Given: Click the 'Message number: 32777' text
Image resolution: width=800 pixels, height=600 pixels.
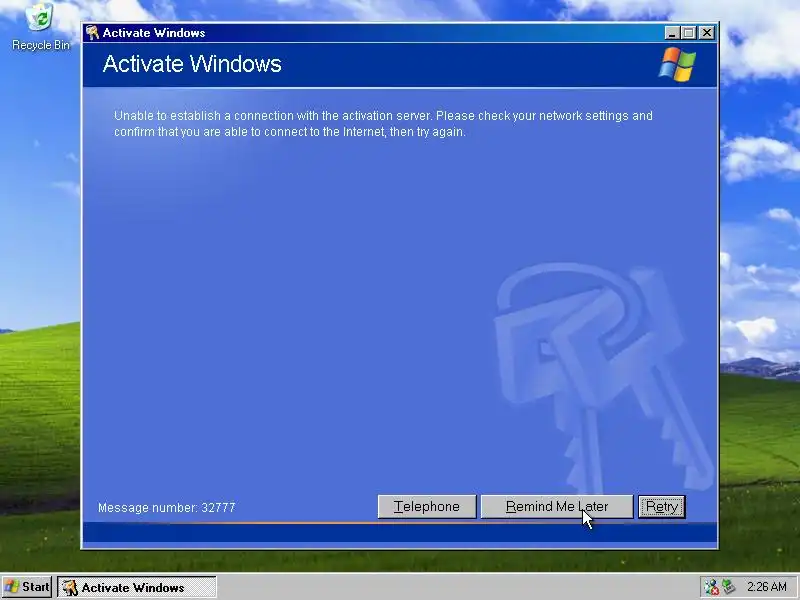Looking at the screenshot, I should click(x=166, y=508).
